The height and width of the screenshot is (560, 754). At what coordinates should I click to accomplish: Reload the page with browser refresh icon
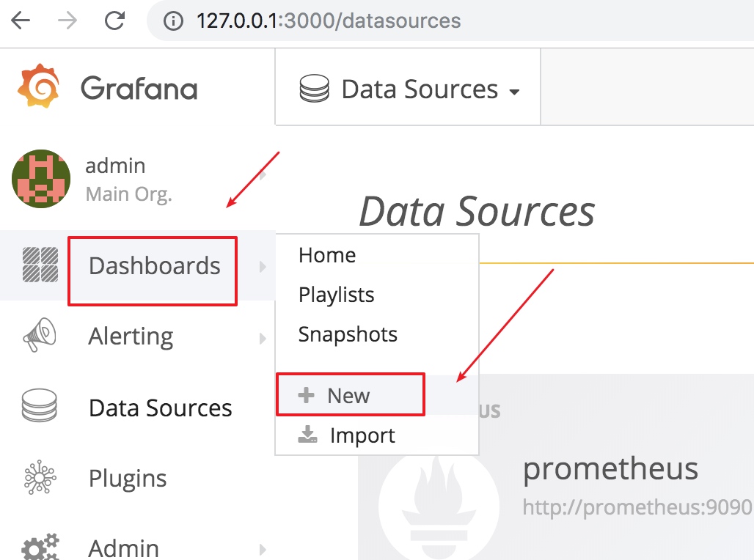click(x=115, y=21)
